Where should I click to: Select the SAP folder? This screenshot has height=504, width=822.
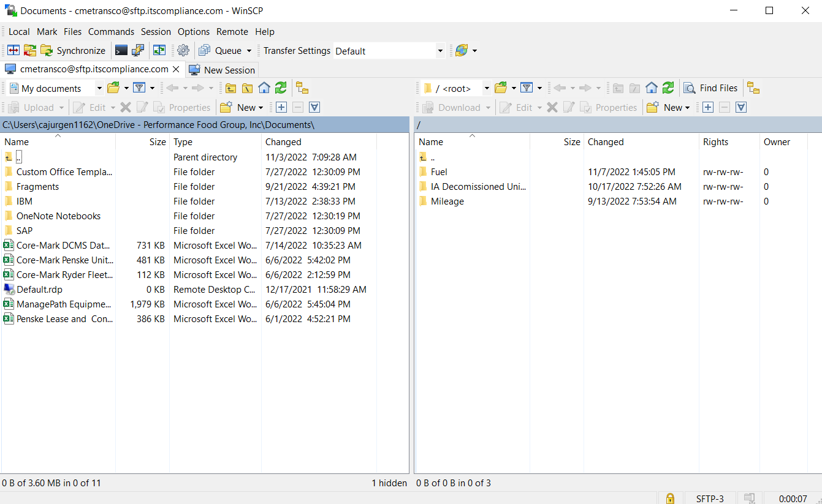(25, 231)
